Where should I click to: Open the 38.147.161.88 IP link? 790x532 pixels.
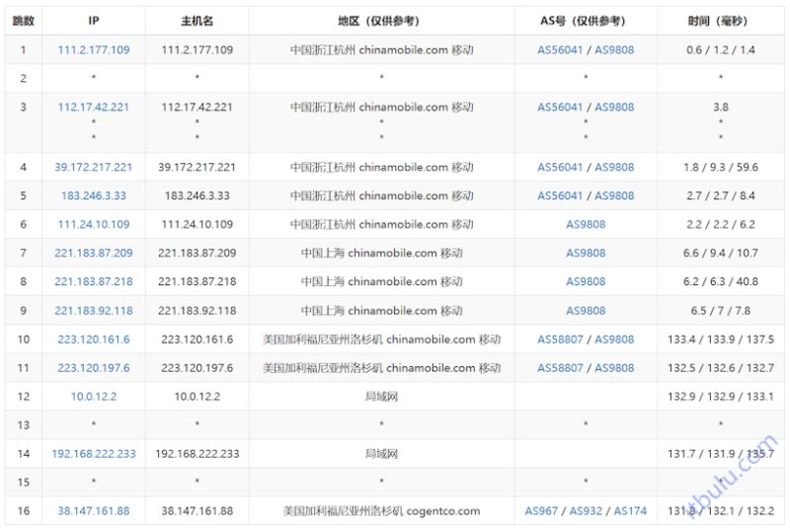[x=94, y=511]
